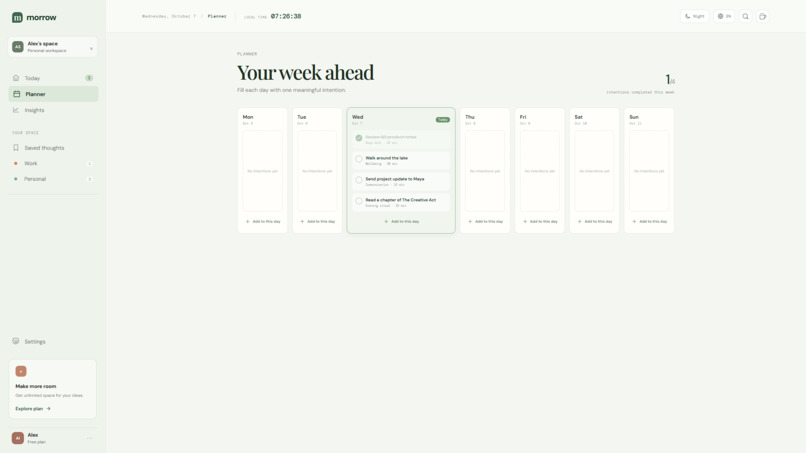Add an intention to Monday
This screenshot has width=806, height=453.
coord(263,222)
